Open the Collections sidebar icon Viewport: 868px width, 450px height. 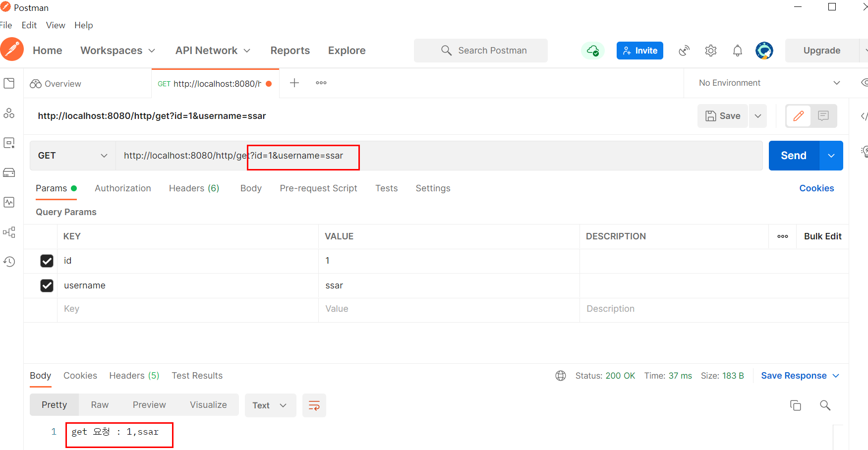click(x=9, y=83)
